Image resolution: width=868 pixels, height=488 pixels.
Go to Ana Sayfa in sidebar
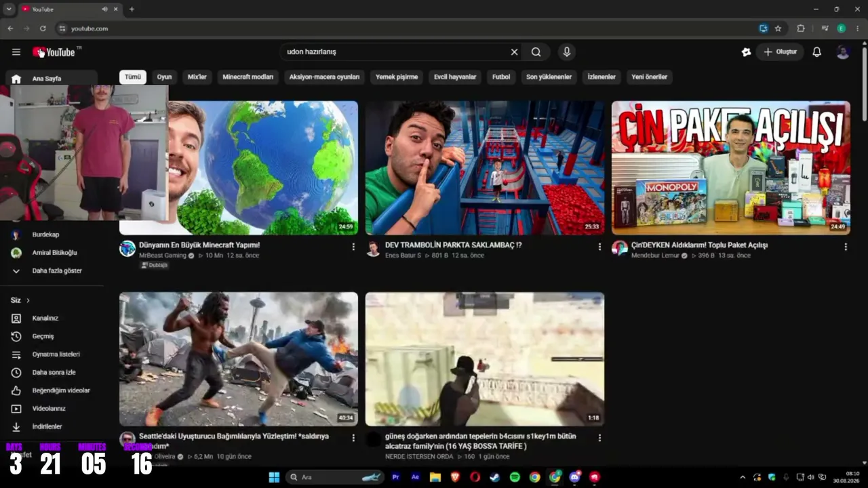point(52,79)
